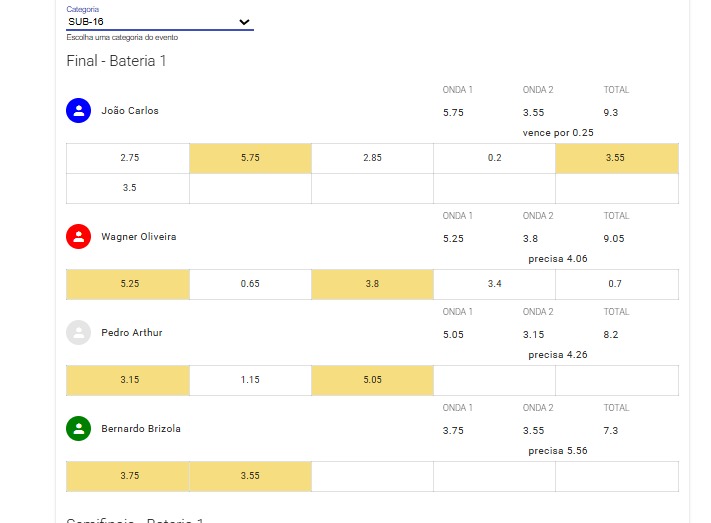Click João Carlos's blue avatar icon

pos(78,111)
